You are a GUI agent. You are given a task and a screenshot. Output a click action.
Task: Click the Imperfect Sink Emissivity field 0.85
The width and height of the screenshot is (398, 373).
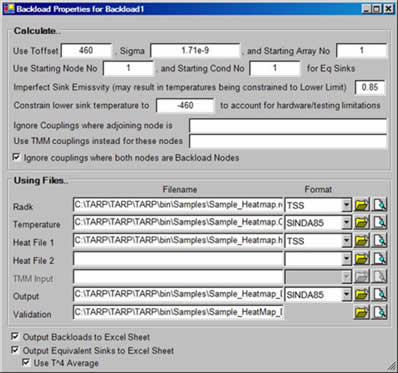pos(370,87)
